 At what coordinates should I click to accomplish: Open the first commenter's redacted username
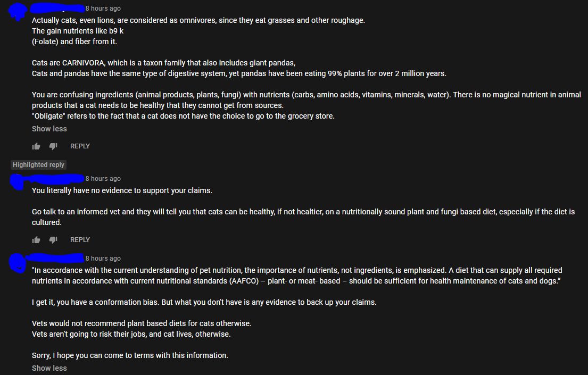(x=57, y=8)
